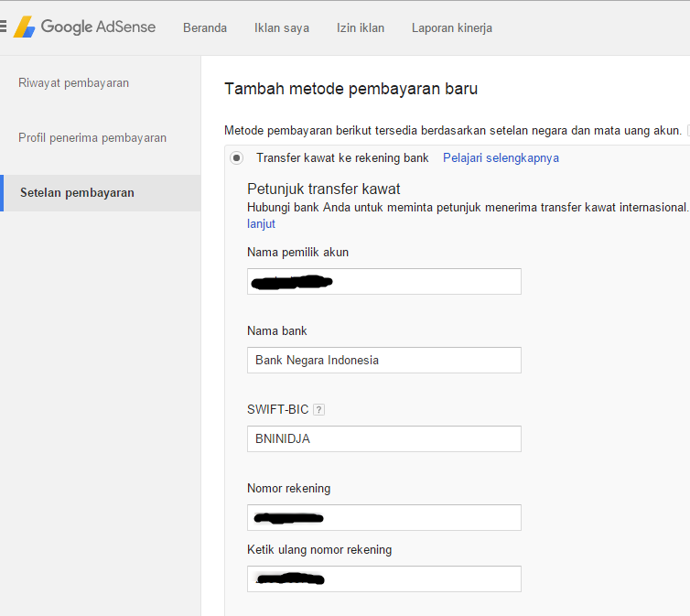Viewport: 690px width, 616px height.
Task: Click the Google AdSense wordmark text
Action: [x=98, y=27]
